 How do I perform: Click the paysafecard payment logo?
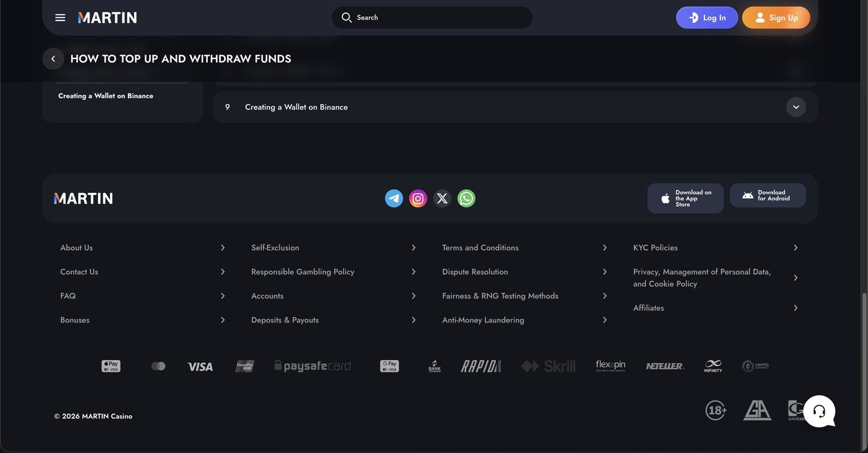tap(312, 366)
